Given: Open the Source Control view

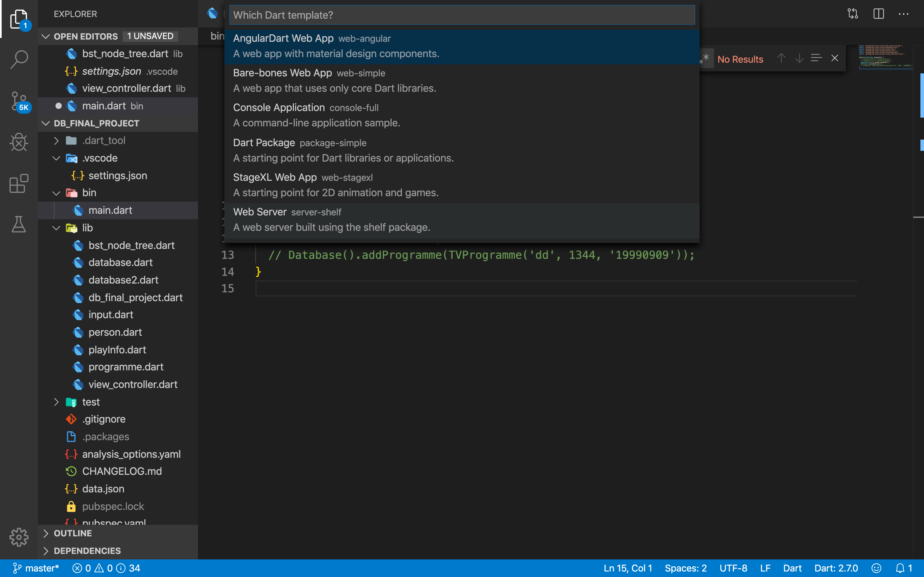Looking at the screenshot, I should [19, 101].
